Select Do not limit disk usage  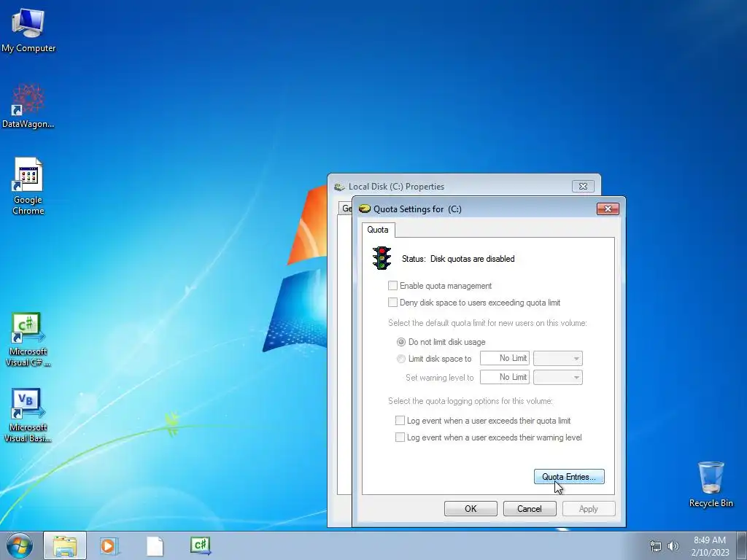(401, 342)
